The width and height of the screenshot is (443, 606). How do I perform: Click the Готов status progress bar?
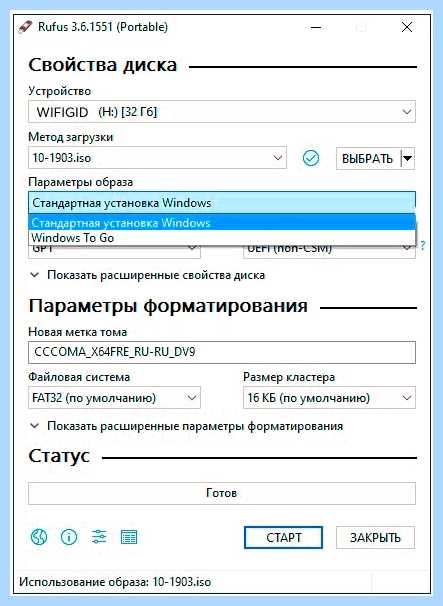[222, 493]
